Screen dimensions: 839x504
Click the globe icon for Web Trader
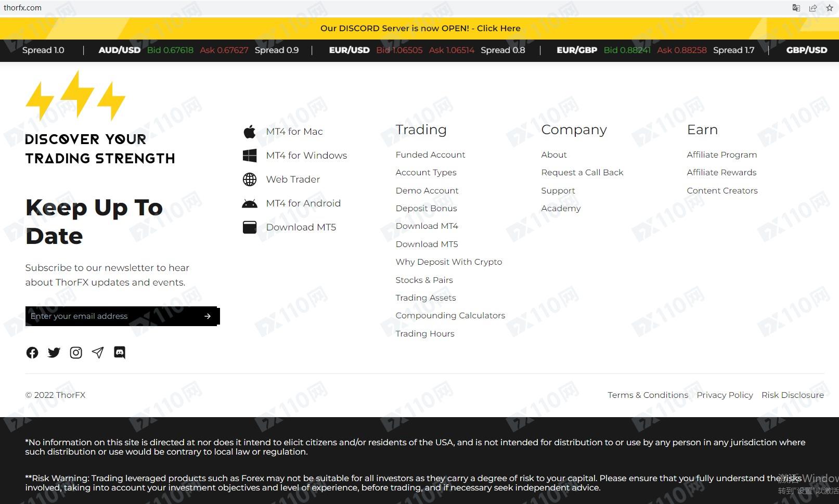pos(250,179)
